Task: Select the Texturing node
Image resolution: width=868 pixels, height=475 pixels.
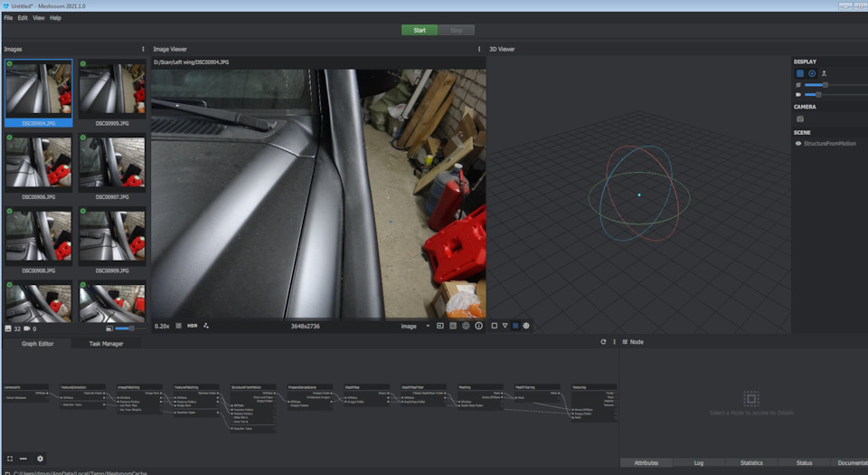Action: pyautogui.click(x=594, y=403)
